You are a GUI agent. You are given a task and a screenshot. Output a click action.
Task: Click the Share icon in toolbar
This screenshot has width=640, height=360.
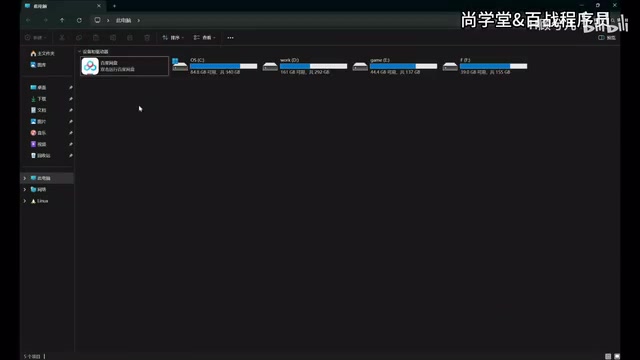130,38
